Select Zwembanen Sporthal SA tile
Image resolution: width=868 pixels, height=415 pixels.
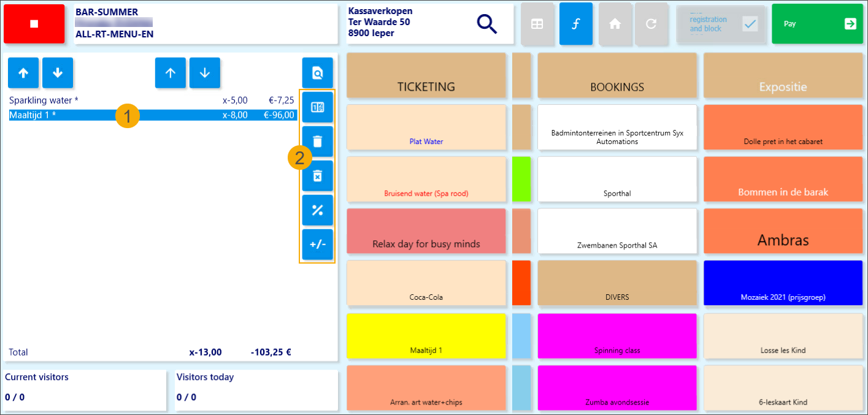coord(617,231)
